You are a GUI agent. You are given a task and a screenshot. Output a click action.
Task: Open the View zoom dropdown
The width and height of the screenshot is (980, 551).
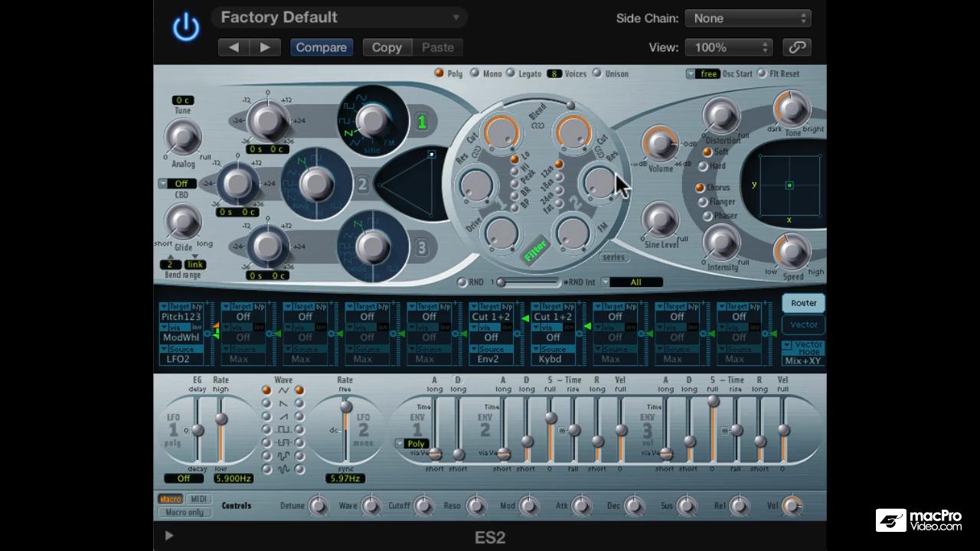[x=728, y=47]
